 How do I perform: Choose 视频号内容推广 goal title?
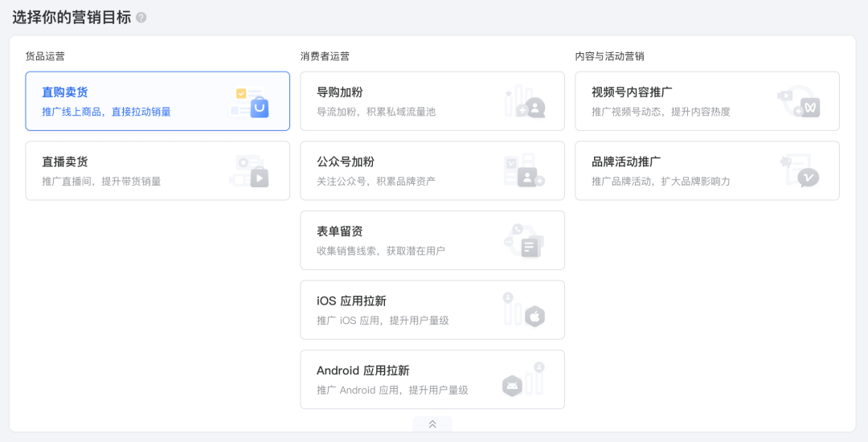pyautogui.click(x=632, y=92)
